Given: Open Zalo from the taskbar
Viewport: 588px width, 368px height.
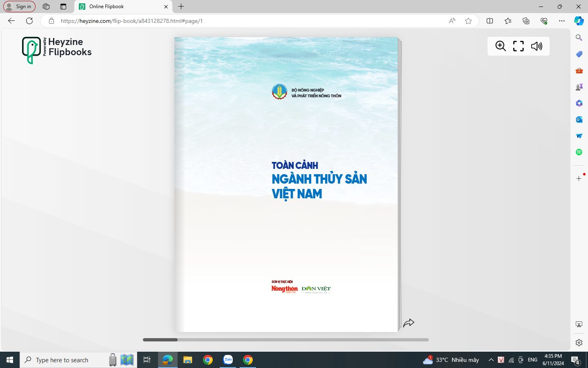Looking at the screenshot, I should [x=228, y=360].
